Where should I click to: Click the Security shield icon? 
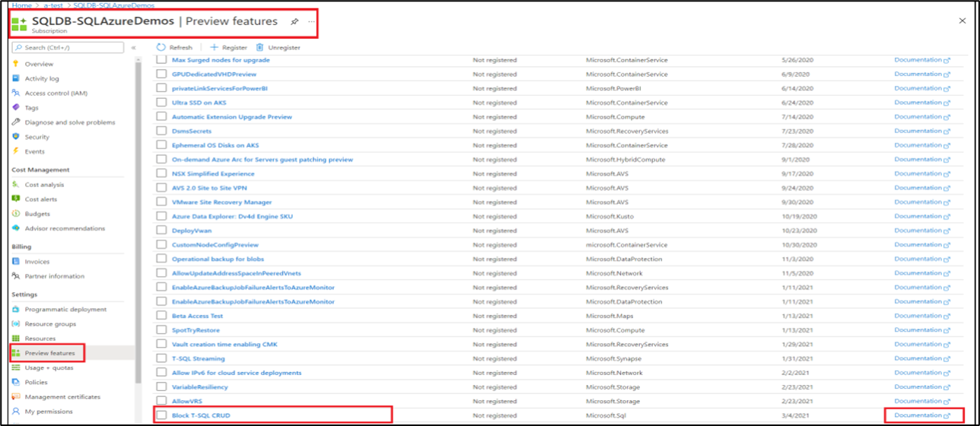click(x=17, y=137)
